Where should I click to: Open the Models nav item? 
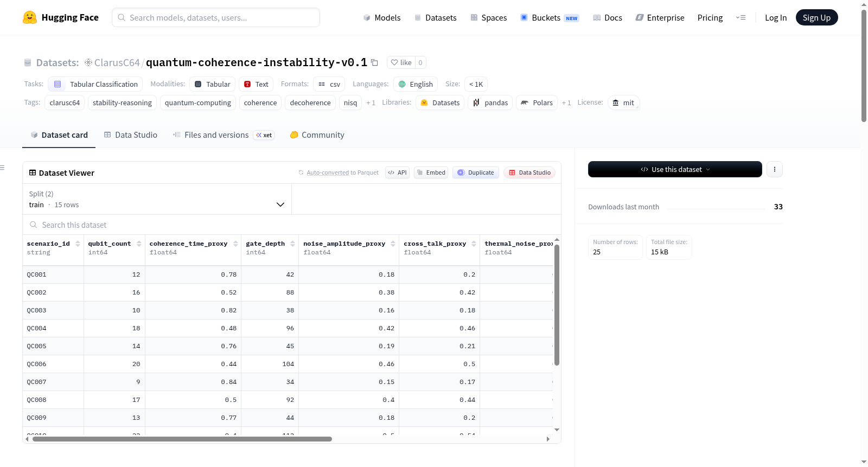tap(381, 17)
